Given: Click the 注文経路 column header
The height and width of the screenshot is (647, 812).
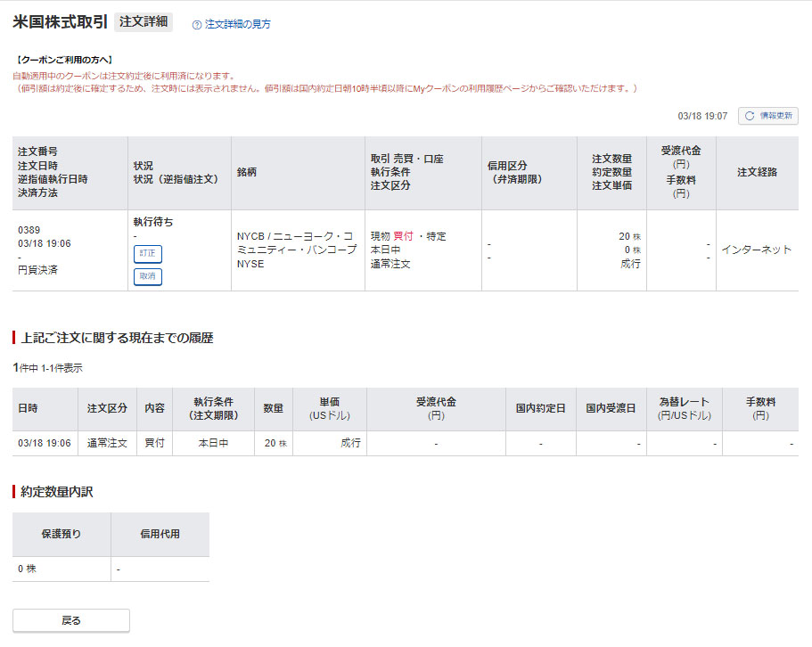Looking at the screenshot, I should point(757,172).
